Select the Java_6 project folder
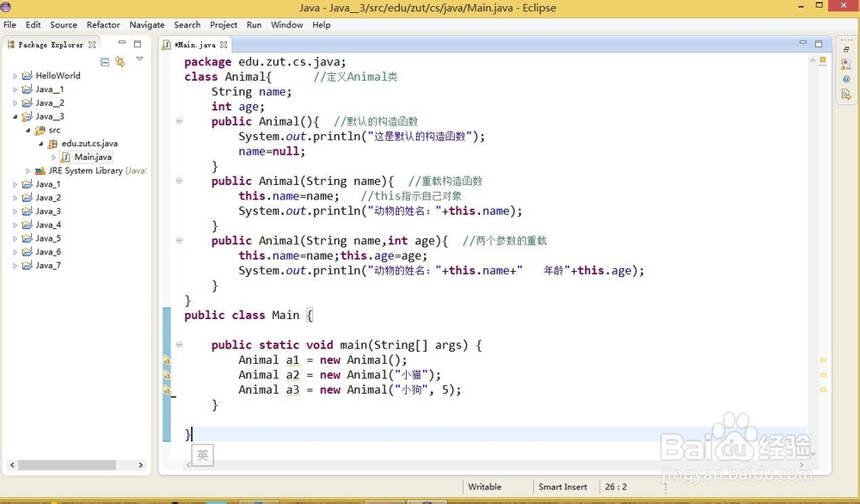 coord(48,252)
